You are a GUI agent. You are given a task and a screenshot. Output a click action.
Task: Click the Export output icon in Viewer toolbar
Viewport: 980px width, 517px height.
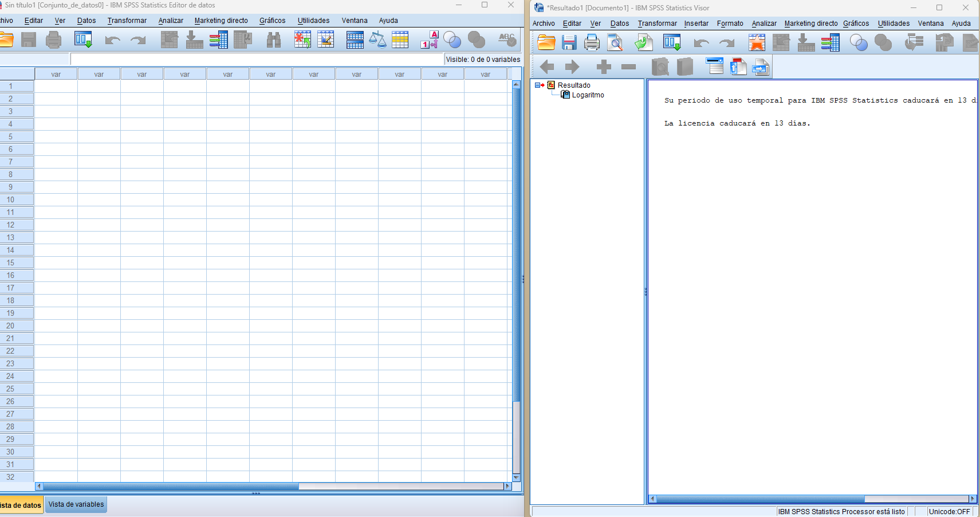[644, 43]
